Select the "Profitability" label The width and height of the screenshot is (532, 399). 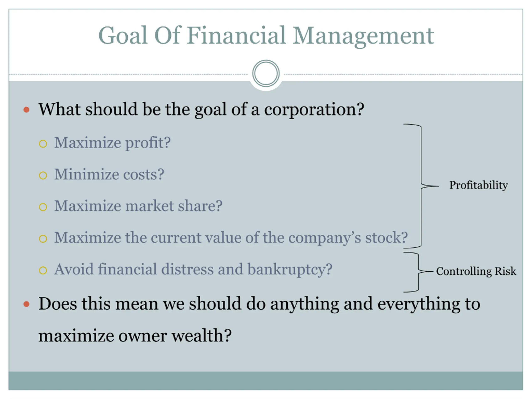[478, 185]
